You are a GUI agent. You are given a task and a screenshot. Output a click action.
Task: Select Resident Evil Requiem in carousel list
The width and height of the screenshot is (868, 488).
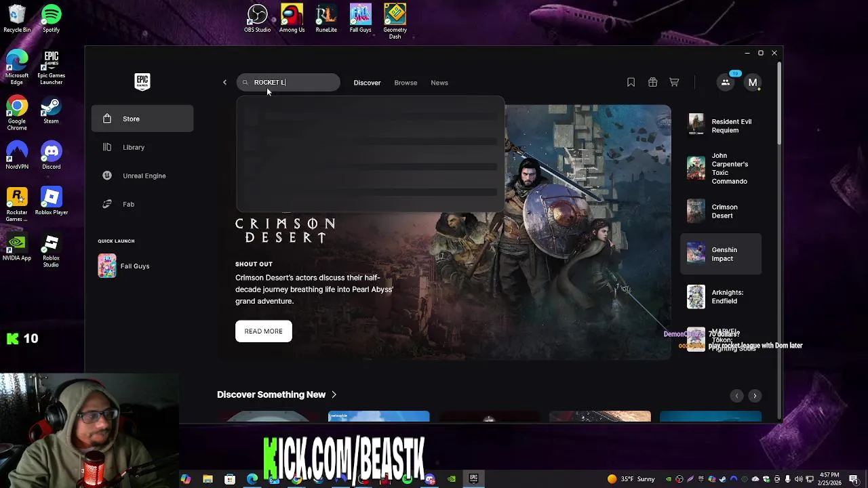[721, 125]
